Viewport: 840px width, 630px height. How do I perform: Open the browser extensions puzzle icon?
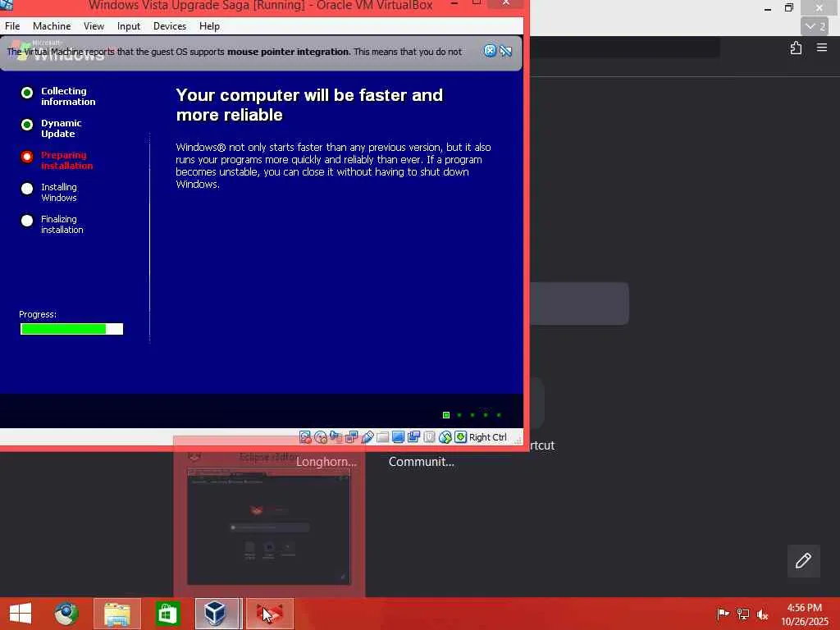coord(796,48)
